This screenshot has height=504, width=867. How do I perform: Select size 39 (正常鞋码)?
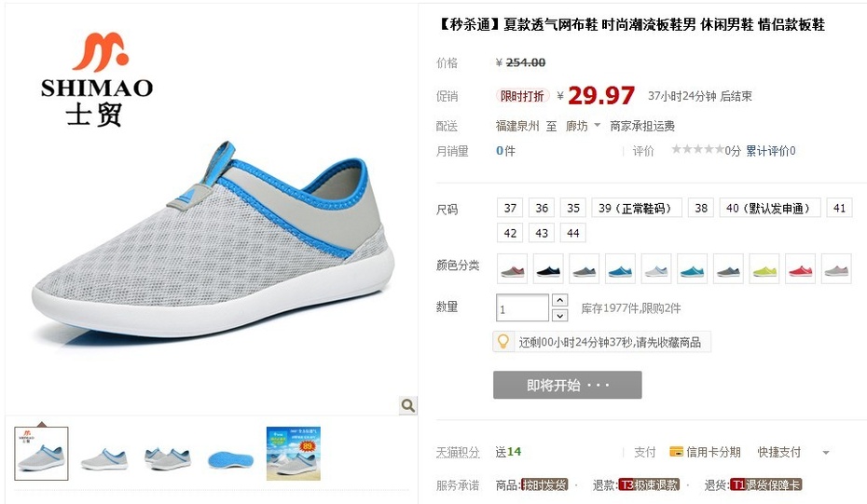tap(637, 209)
